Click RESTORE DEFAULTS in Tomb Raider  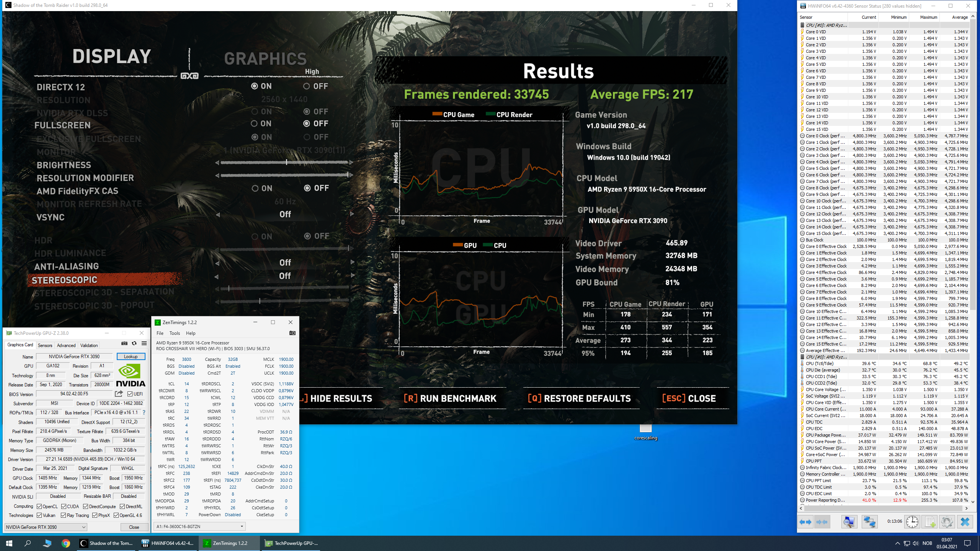(x=579, y=398)
